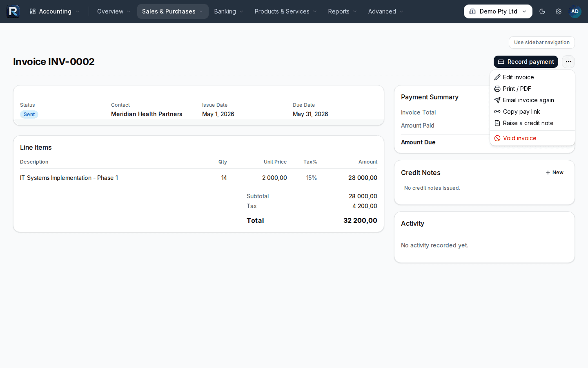Screen dimensions: 588x368
Task: Click the Credit Notes heading
Action: click(x=421, y=173)
